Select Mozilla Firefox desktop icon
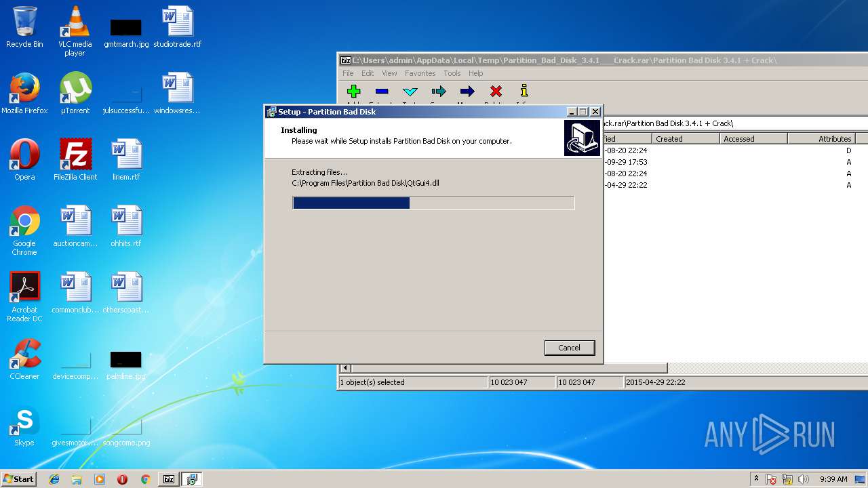 click(24, 94)
